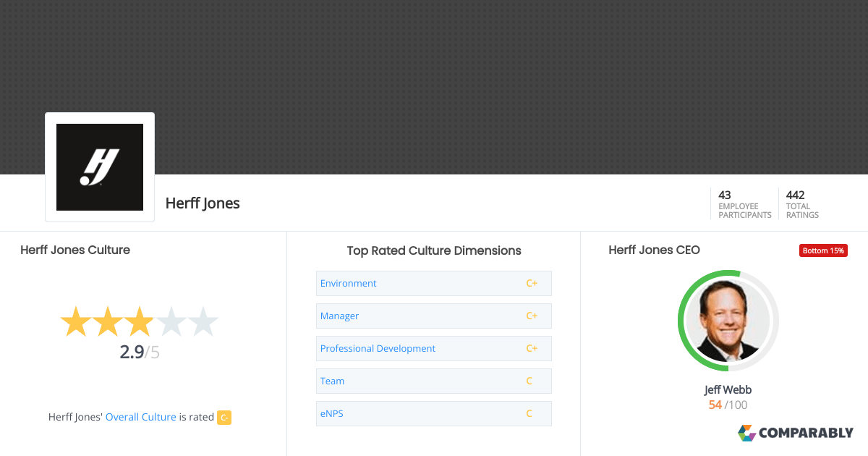Click the third gold rating star
This screenshot has width=868, height=456.
[139, 322]
